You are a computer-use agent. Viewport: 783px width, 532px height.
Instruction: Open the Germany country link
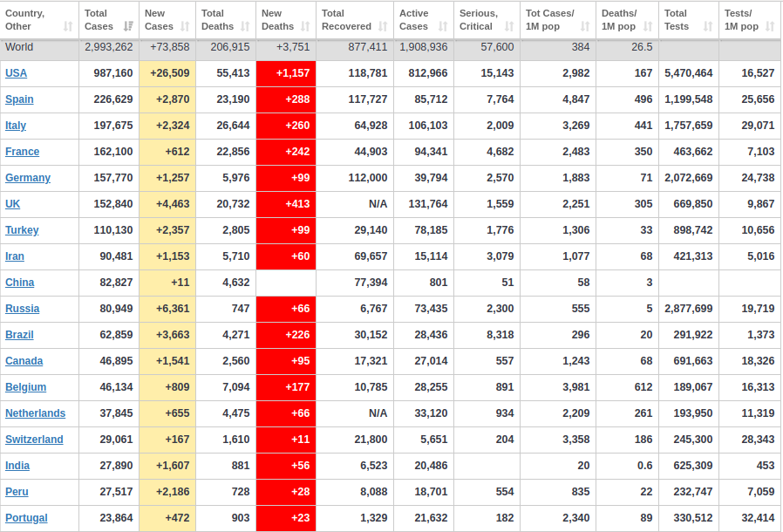pos(28,178)
